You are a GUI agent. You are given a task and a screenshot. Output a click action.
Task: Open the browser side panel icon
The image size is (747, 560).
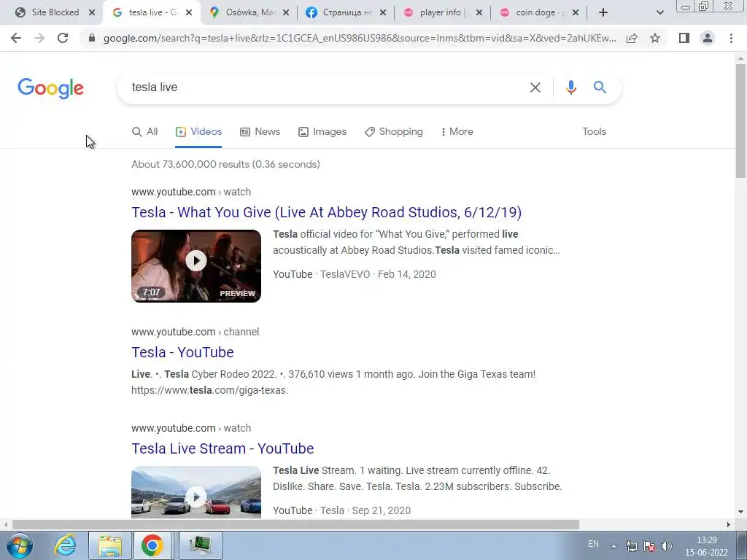[x=684, y=38]
